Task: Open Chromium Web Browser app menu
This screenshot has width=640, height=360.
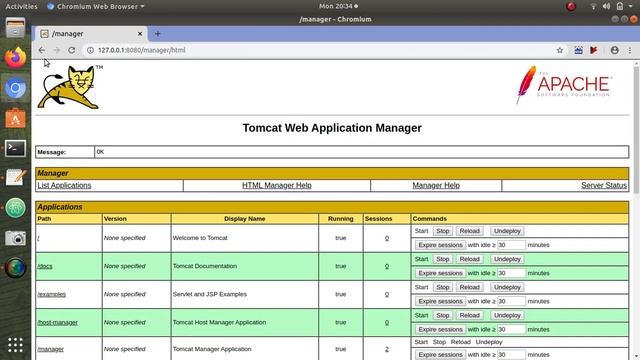Action: [x=96, y=6]
